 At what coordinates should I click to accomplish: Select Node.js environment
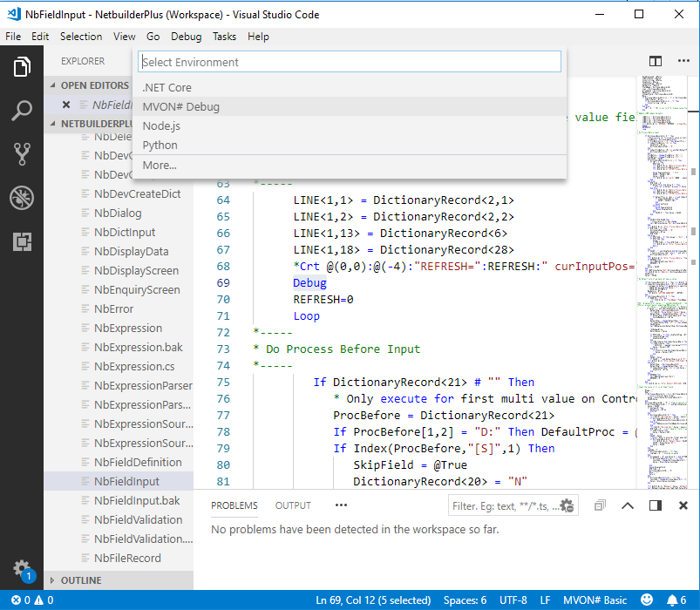(x=350, y=125)
